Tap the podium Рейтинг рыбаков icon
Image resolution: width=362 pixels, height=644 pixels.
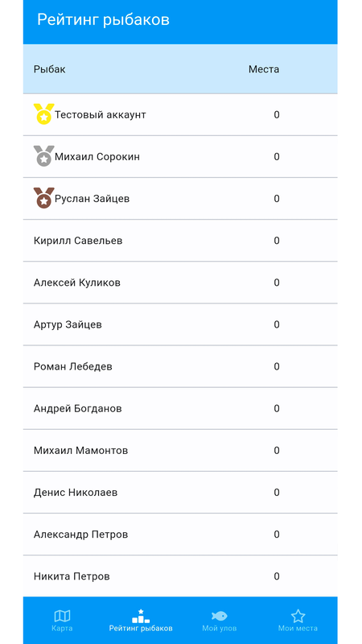pyautogui.click(x=141, y=616)
